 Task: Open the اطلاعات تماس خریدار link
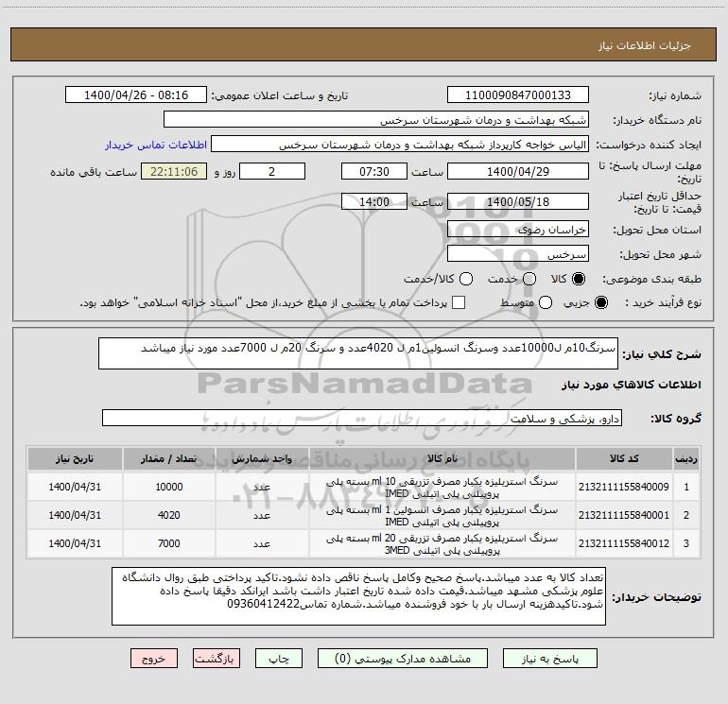(156, 145)
